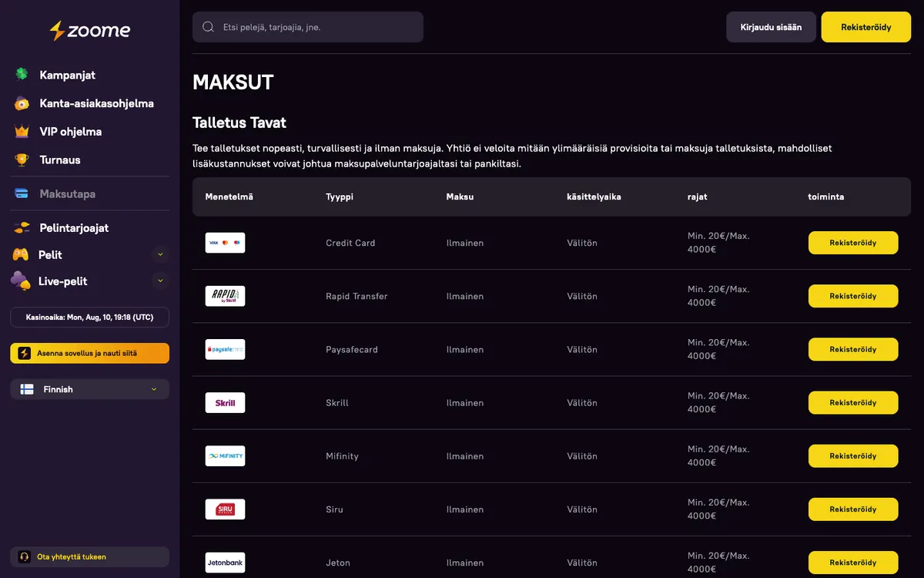This screenshot has height=578, width=924.
Task: Click the Pelintarjoajat sidebar icon
Action: click(22, 228)
